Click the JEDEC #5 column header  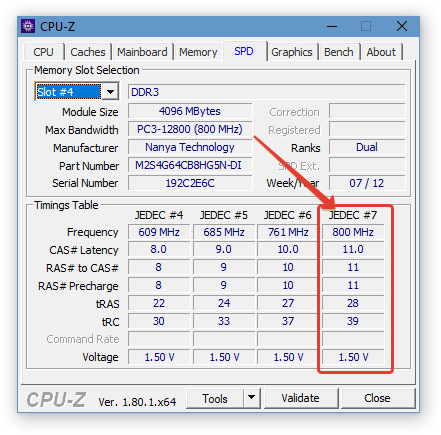[224, 215]
